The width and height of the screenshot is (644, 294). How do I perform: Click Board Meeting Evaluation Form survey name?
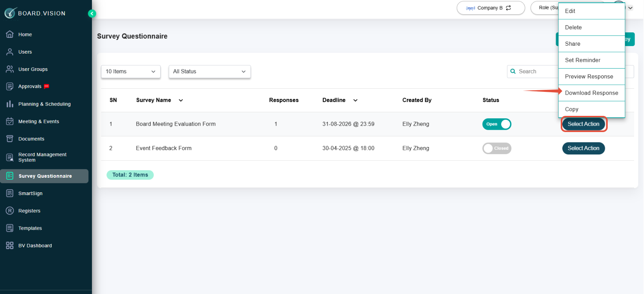coord(176,124)
